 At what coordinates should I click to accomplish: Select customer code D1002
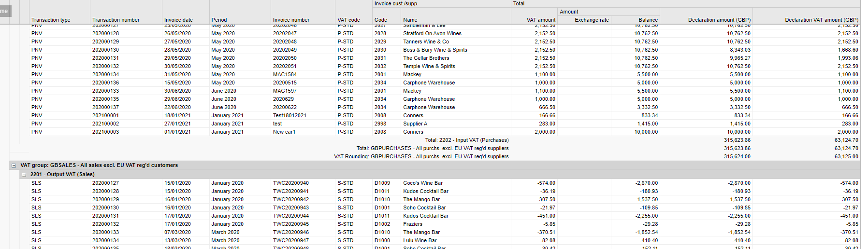click(x=382, y=224)
